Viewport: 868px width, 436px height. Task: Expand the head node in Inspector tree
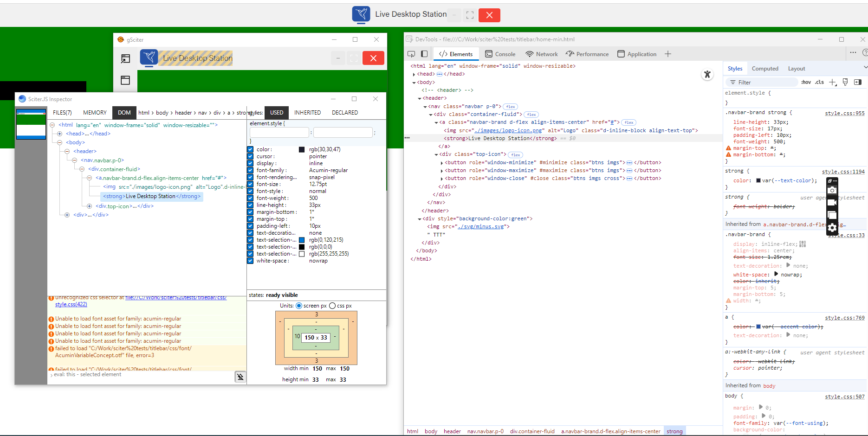click(60, 134)
